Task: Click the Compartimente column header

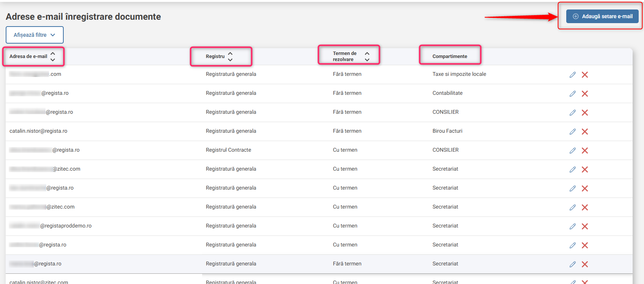Action: coord(450,56)
